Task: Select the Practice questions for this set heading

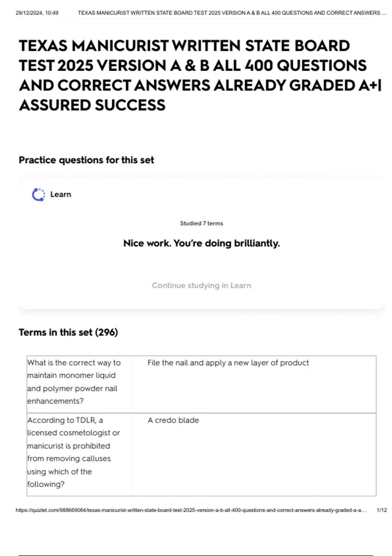Action: click(86, 160)
